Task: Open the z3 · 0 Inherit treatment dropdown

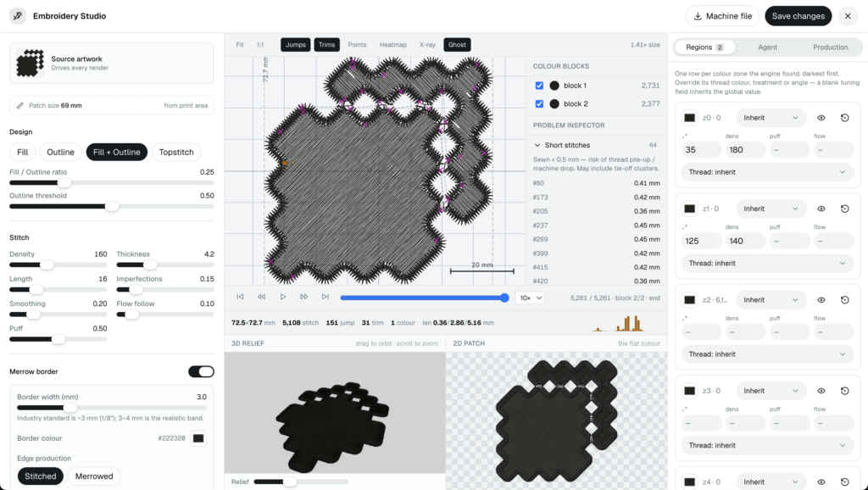Action: click(771, 391)
